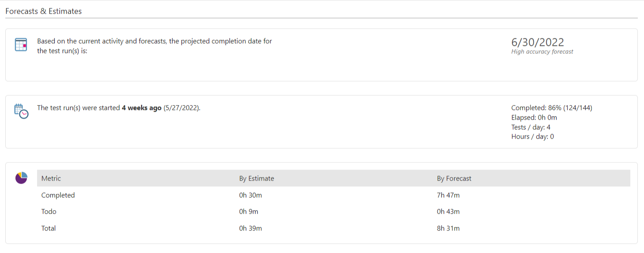The image size is (644, 253).
Task: Click the Elapsed: 0h 0m statistic
Action: pos(534,117)
